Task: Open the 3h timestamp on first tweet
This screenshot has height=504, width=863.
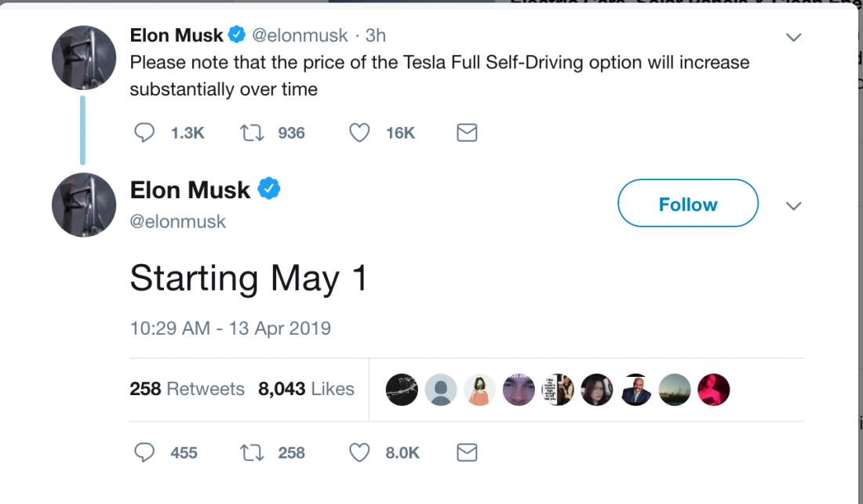Action: [376, 36]
